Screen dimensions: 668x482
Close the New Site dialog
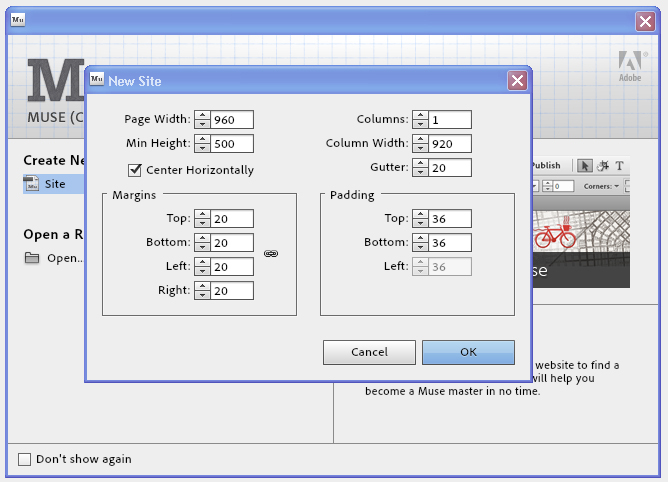click(516, 81)
